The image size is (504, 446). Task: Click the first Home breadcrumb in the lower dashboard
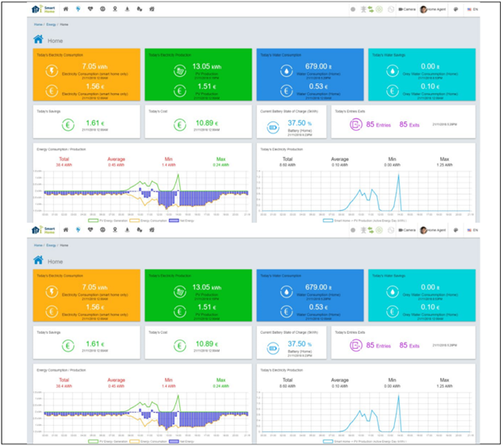(x=37, y=245)
